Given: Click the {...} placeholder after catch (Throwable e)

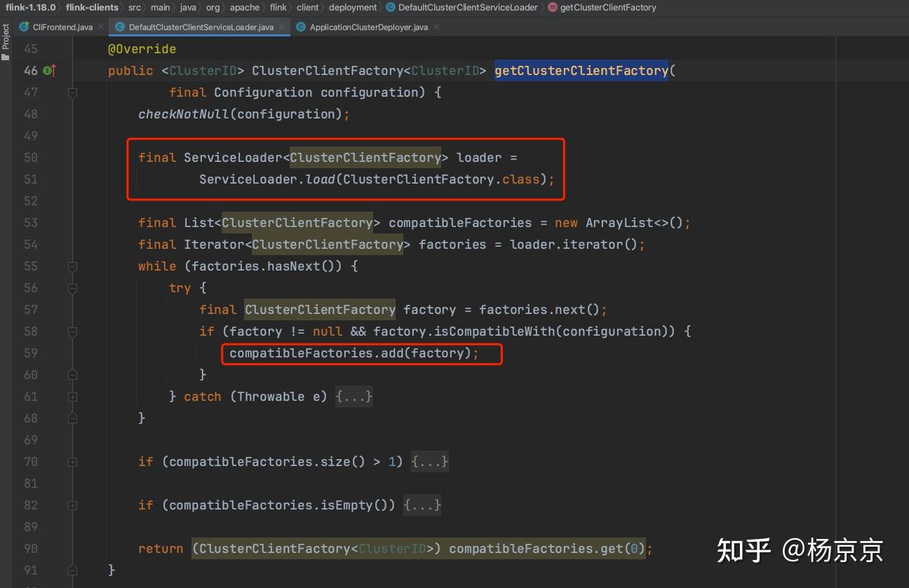Looking at the screenshot, I should [354, 397].
